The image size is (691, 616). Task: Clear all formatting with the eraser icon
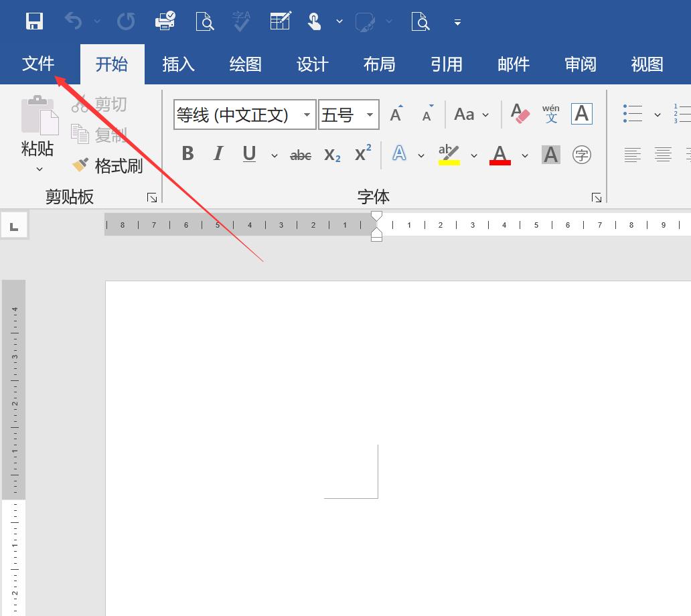click(520, 114)
